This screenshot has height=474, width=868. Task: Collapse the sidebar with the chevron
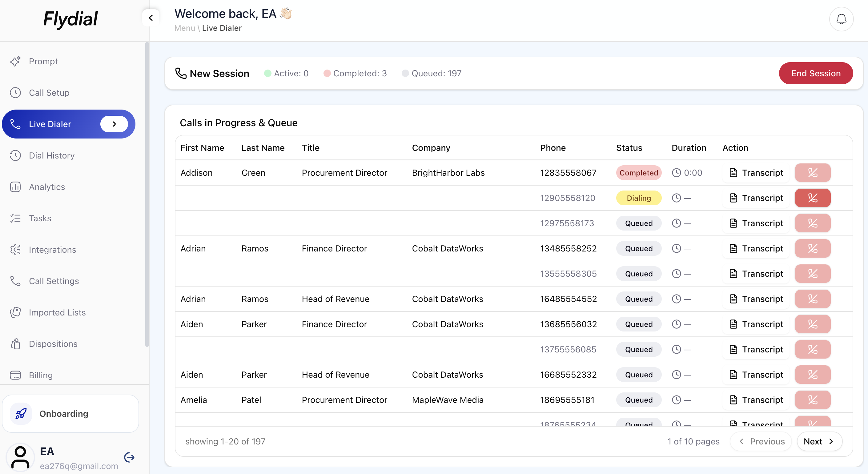151,18
